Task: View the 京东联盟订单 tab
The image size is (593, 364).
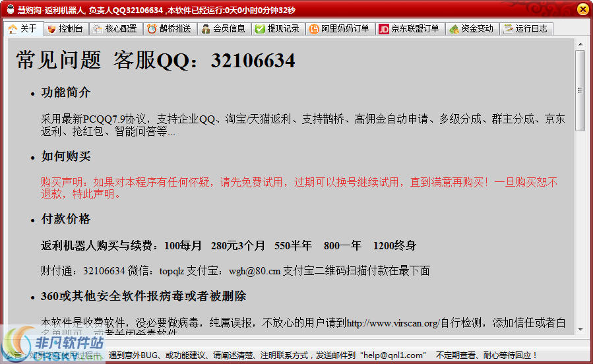Action: 410,29
